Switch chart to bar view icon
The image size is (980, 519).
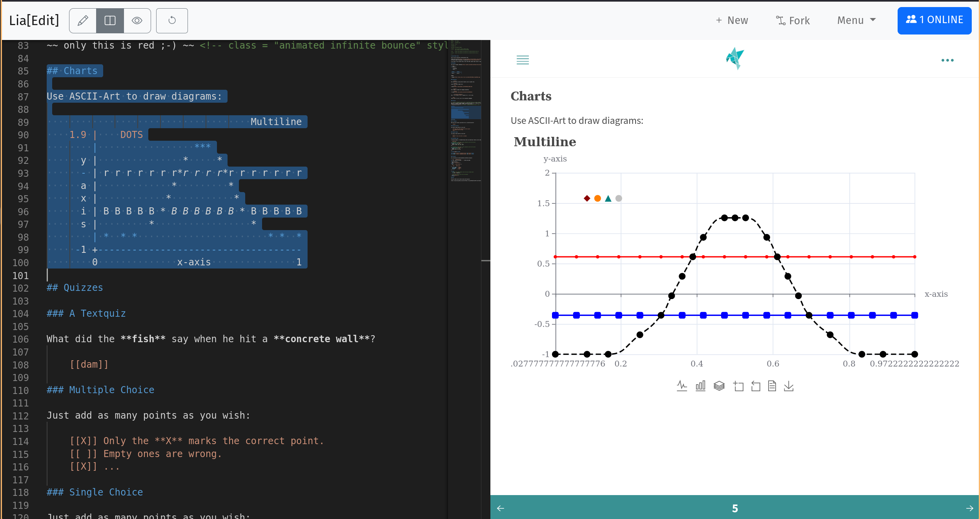coord(700,386)
